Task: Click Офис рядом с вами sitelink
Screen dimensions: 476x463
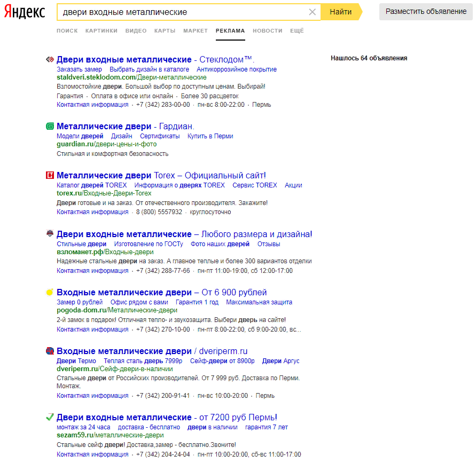Action: (x=139, y=302)
